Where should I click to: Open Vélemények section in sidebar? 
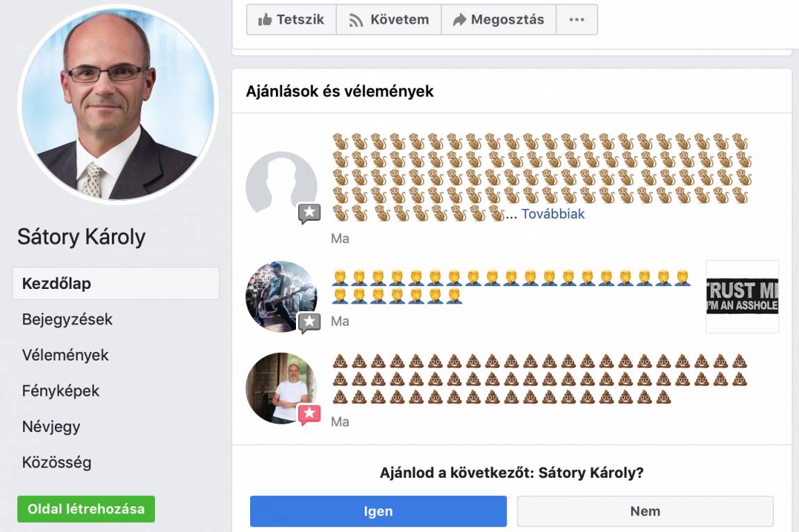pos(65,355)
